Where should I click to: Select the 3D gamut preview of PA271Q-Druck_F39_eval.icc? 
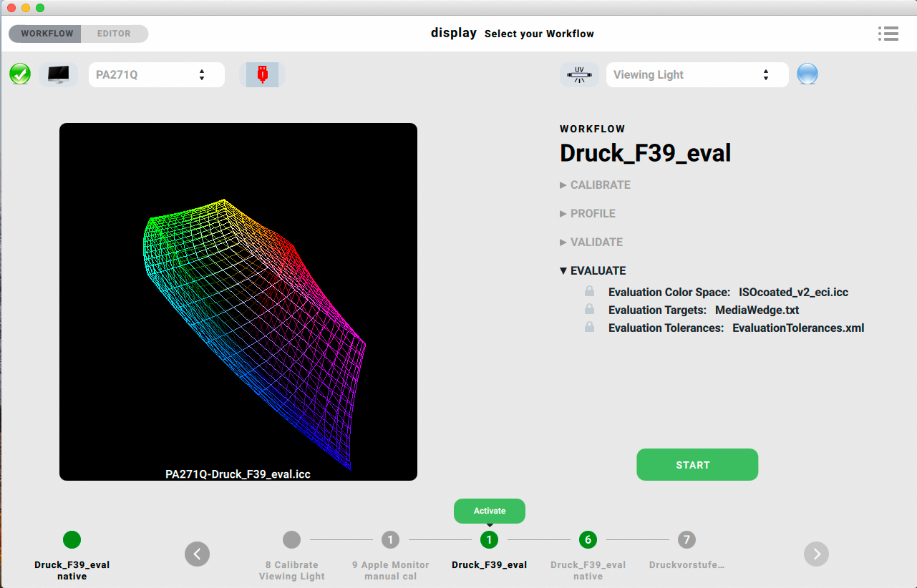238,301
